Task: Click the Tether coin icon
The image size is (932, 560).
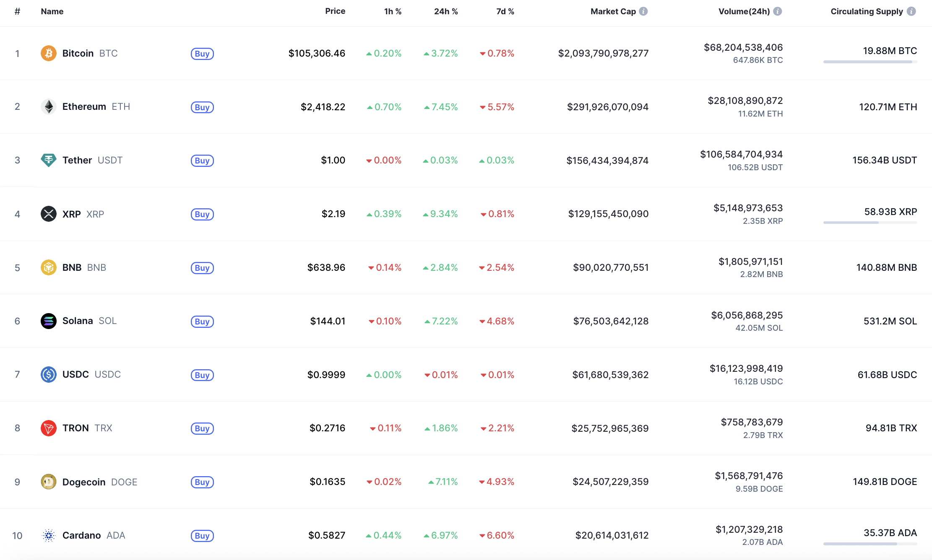Action: point(49,160)
